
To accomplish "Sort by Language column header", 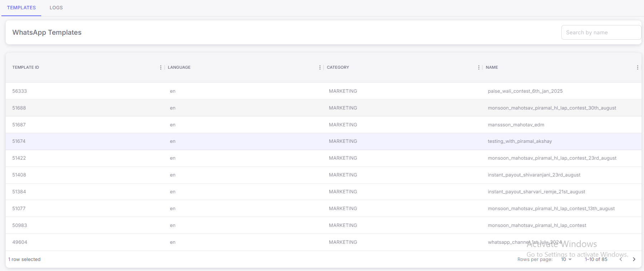I will [179, 67].
